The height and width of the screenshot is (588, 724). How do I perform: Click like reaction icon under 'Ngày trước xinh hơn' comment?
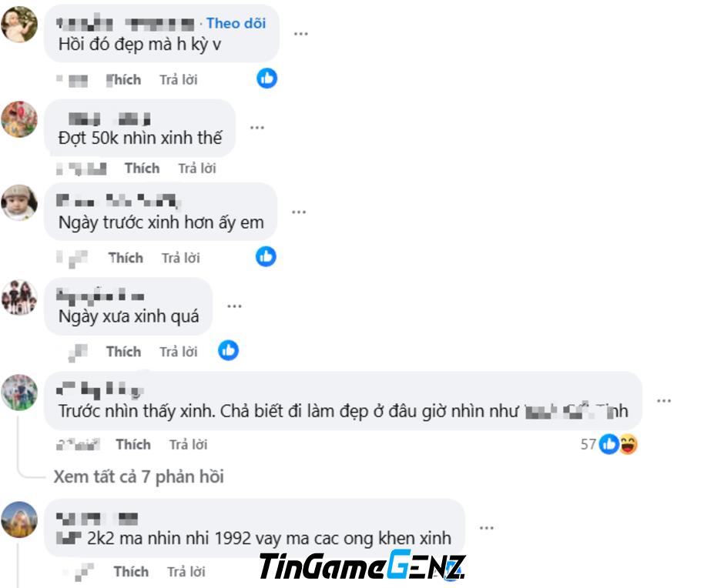point(266,256)
